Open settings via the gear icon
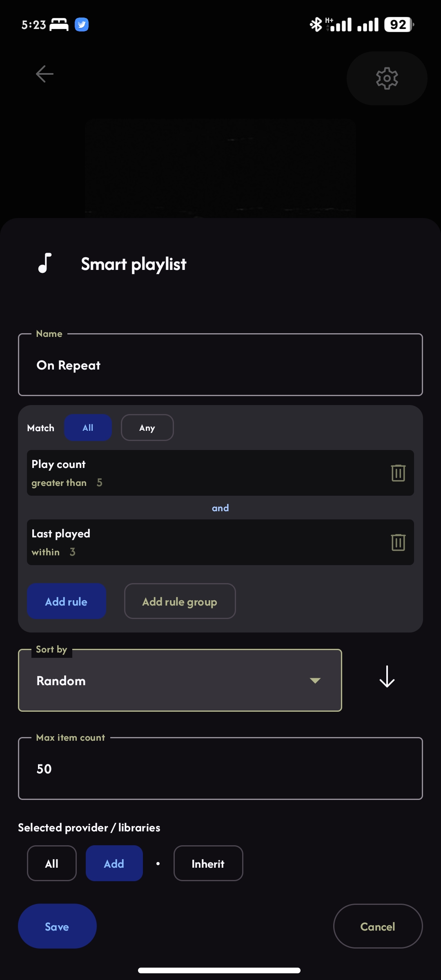 387,78
